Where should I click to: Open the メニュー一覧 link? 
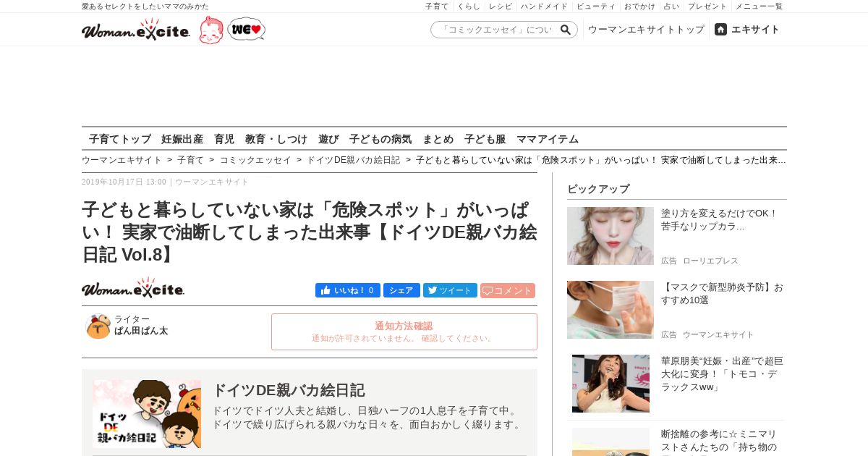(759, 6)
